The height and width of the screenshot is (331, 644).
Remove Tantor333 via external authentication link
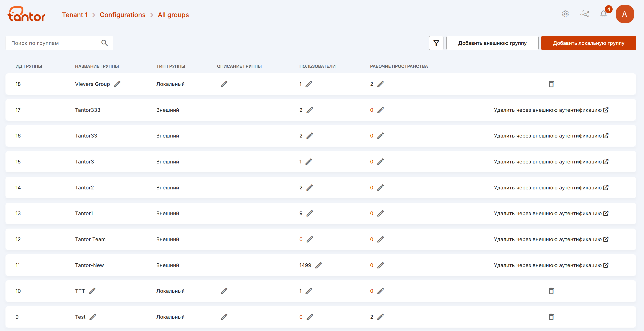tap(551, 110)
